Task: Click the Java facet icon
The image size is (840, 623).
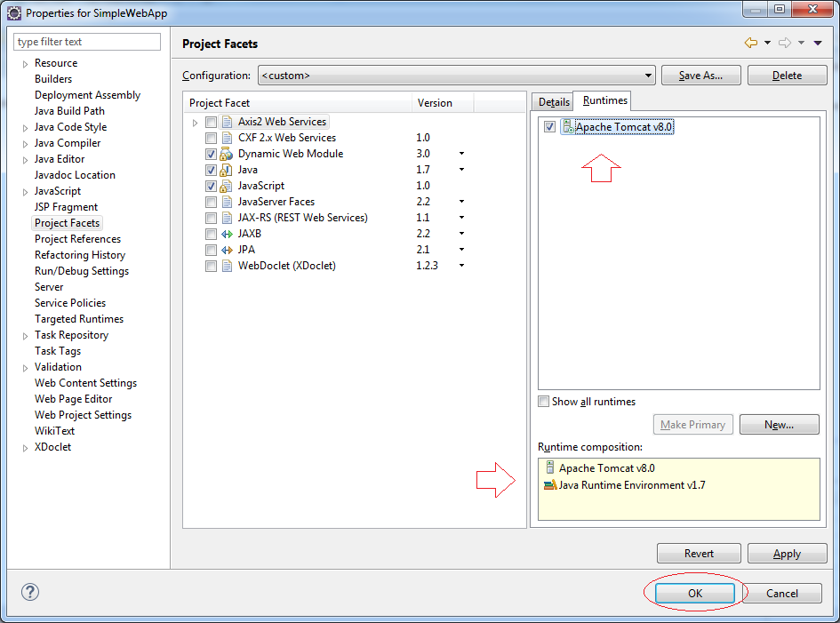Action: point(227,171)
